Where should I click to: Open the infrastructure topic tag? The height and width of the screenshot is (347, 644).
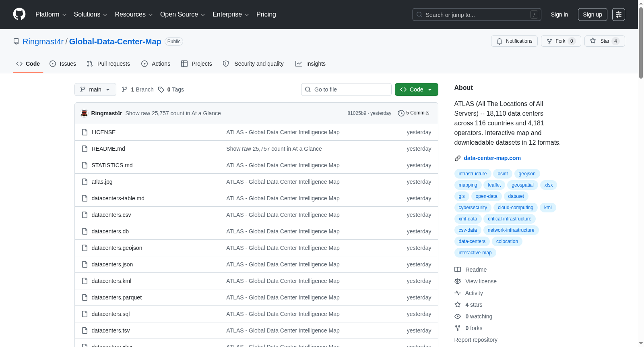pyautogui.click(x=473, y=174)
